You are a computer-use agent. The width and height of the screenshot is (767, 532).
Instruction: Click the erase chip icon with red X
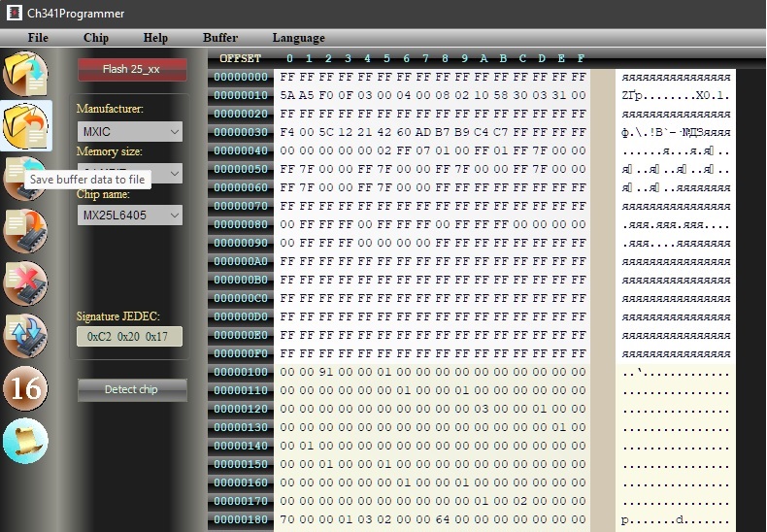(26, 283)
